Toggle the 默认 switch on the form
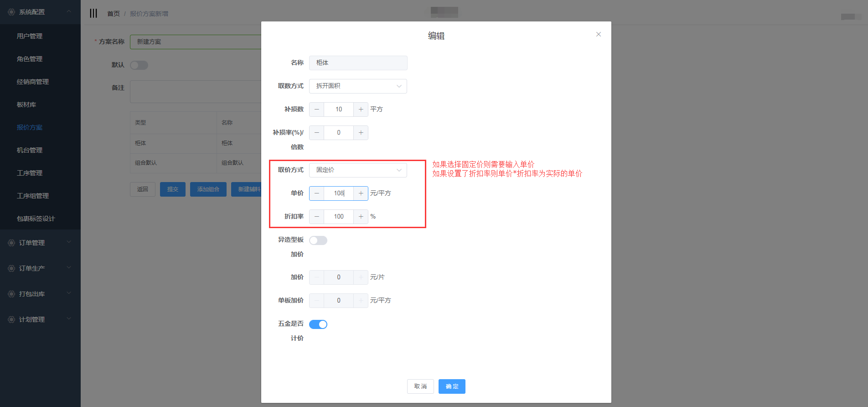Screen dimensions: 868x407 coord(139,65)
